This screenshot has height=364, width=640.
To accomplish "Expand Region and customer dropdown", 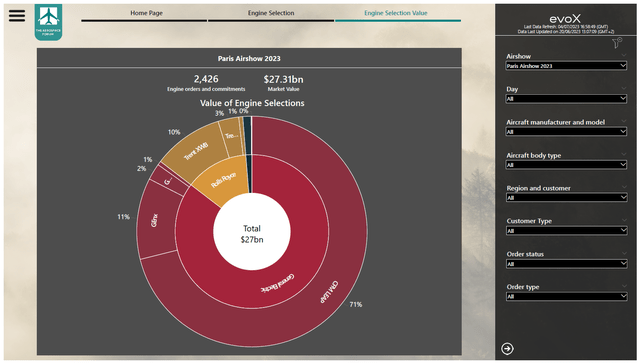I will coord(566,198).
